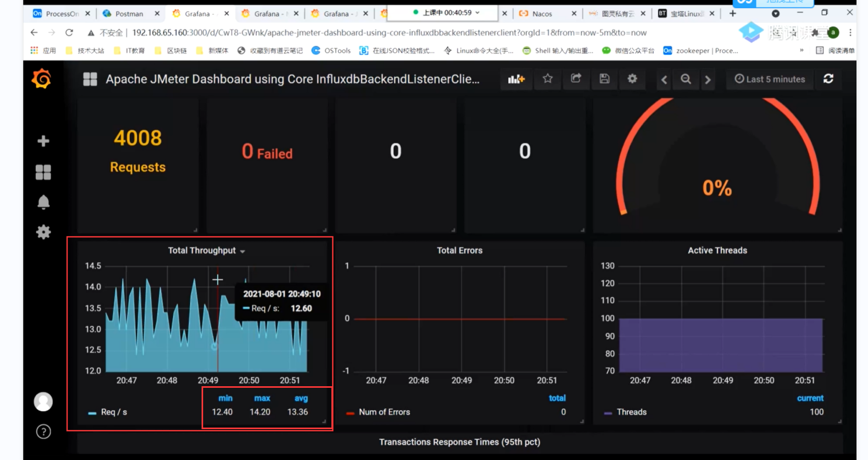The height and width of the screenshot is (460, 868).
Task: Click the Total Errors panel title
Action: click(460, 251)
